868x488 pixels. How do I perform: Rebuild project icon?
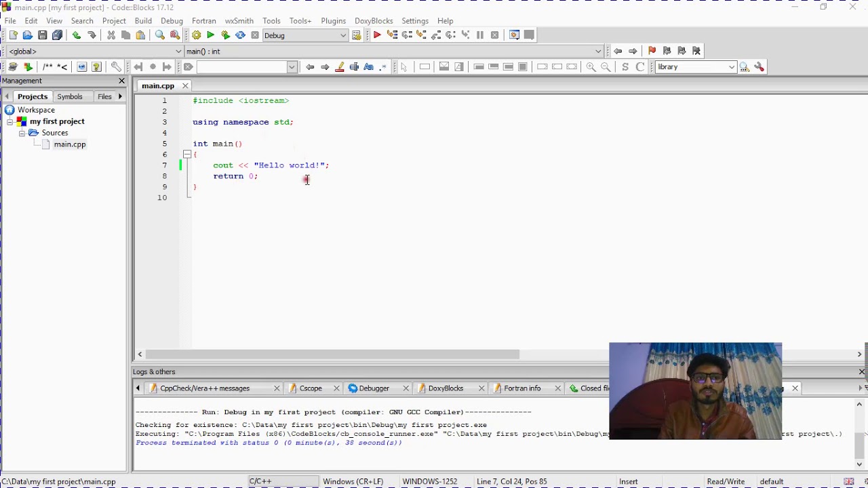coord(240,35)
